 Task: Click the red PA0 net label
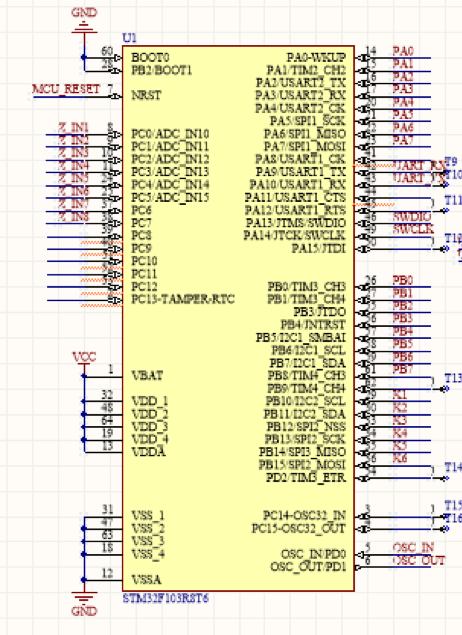point(403,51)
